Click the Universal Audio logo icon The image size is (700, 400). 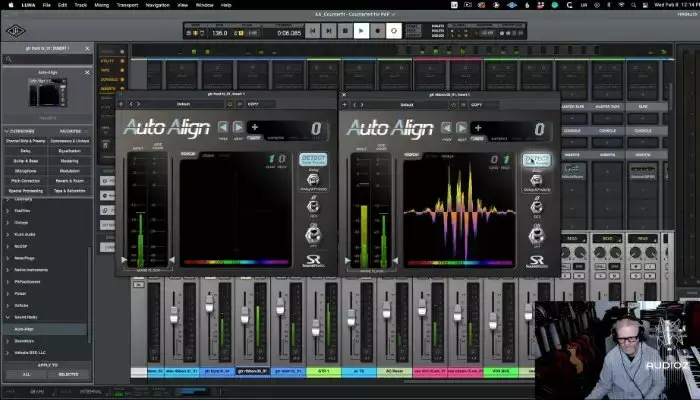pos(16,31)
